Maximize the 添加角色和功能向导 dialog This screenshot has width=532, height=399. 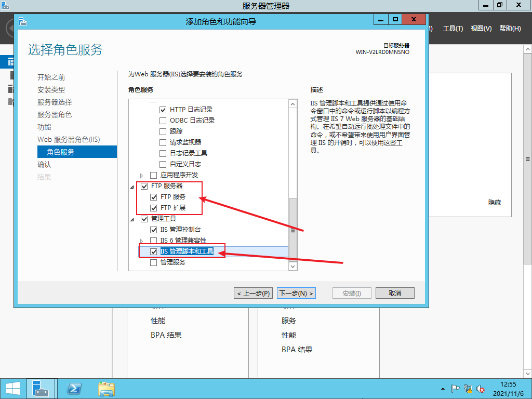[x=395, y=19]
